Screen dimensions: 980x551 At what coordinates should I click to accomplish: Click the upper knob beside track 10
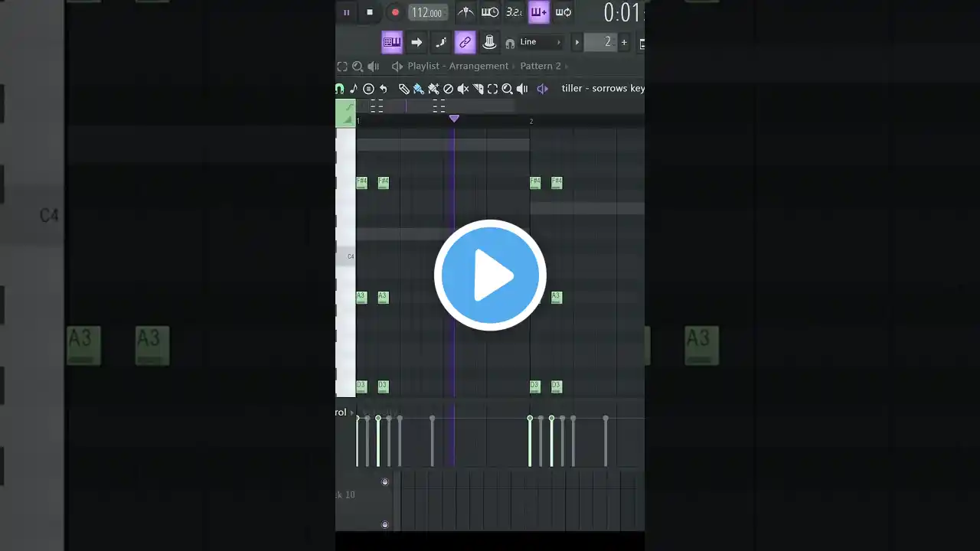pyautogui.click(x=385, y=482)
